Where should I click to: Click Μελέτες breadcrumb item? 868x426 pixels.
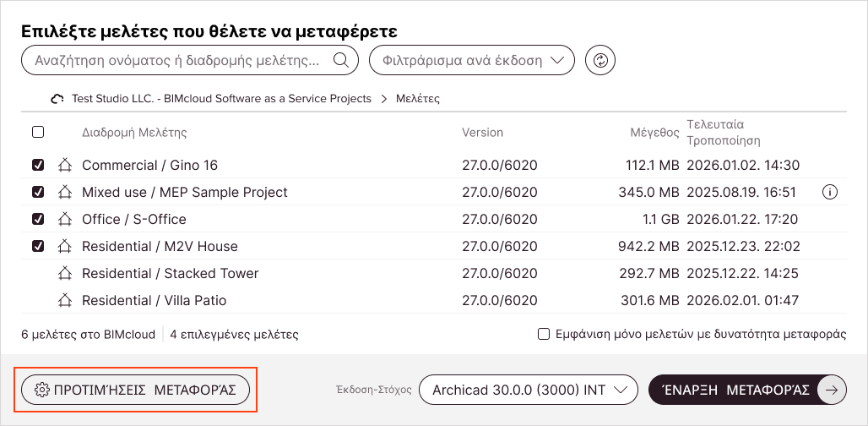[418, 99]
